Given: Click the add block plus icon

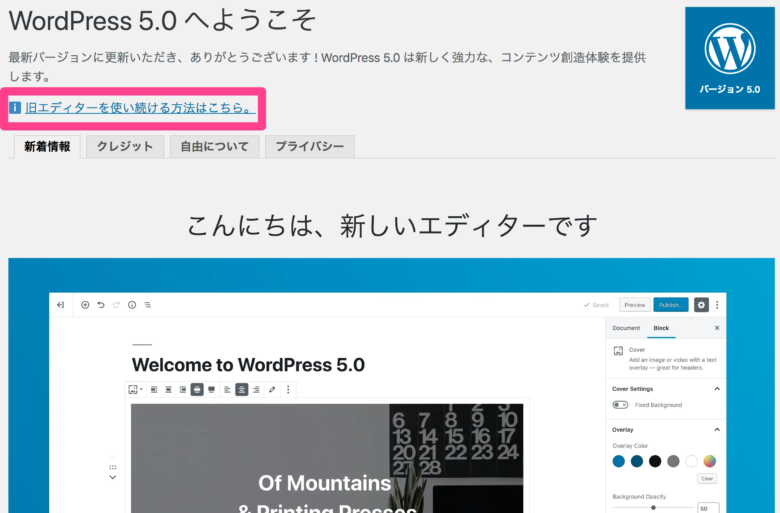Looking at the screenshot, I should (85, 305).
